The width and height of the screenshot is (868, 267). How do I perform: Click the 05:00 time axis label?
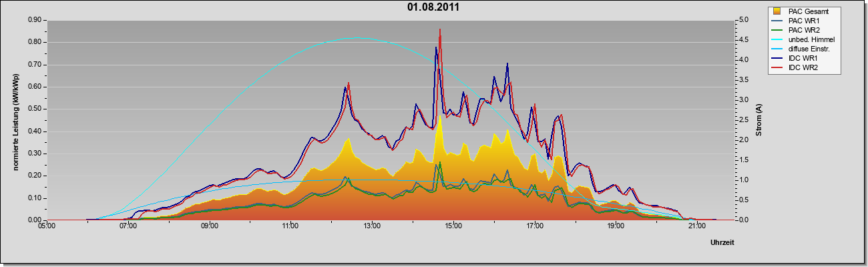coord(47,226)
